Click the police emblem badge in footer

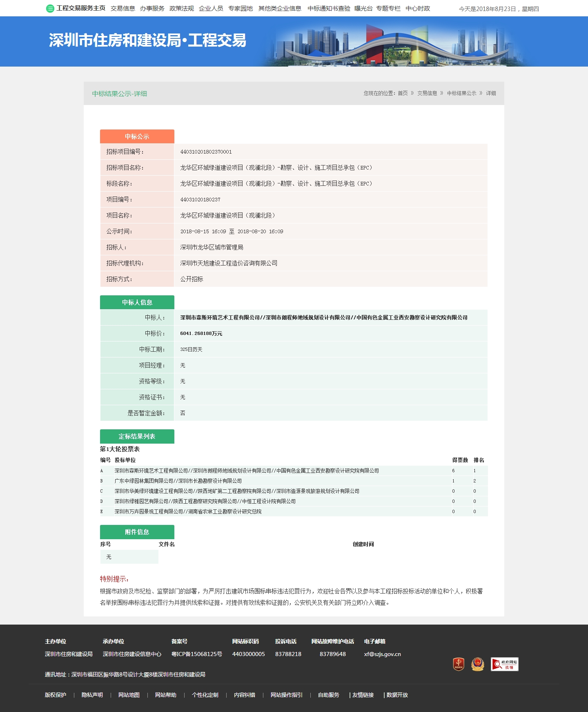pos(477,664)
